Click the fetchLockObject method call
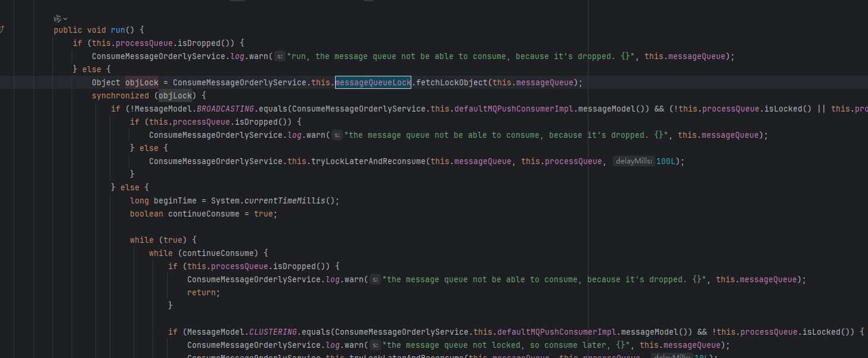This screenshot has height=358, width=868. point(452,82)
